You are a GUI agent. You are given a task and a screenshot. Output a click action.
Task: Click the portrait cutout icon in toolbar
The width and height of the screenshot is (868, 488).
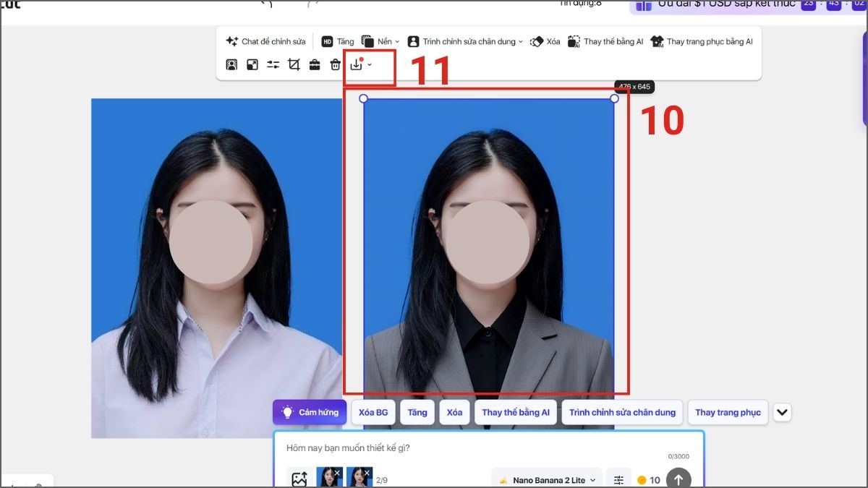point(231,65)
